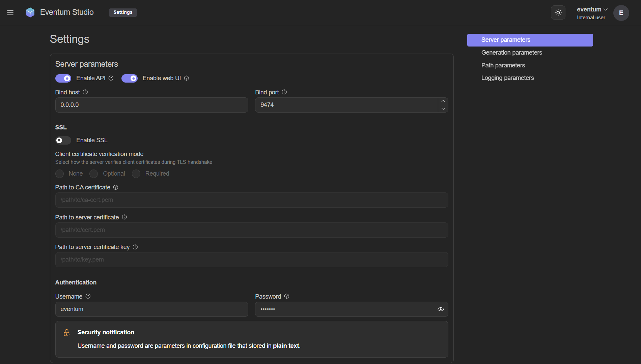Click the Settings breadcrumb badge
The image size is (641, 364).
click(123, 12)
